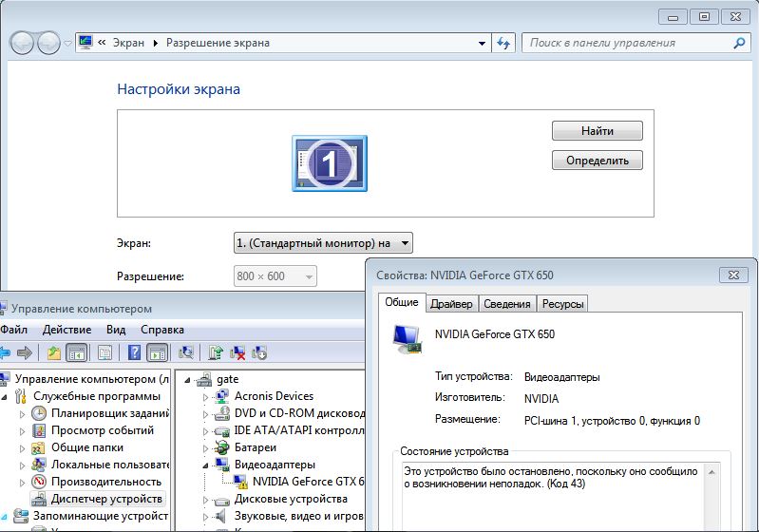This screenshot has width=759, height=532.
Task: Expand DVD и CD-ROM дисководы node
Action: pos(205,414)
